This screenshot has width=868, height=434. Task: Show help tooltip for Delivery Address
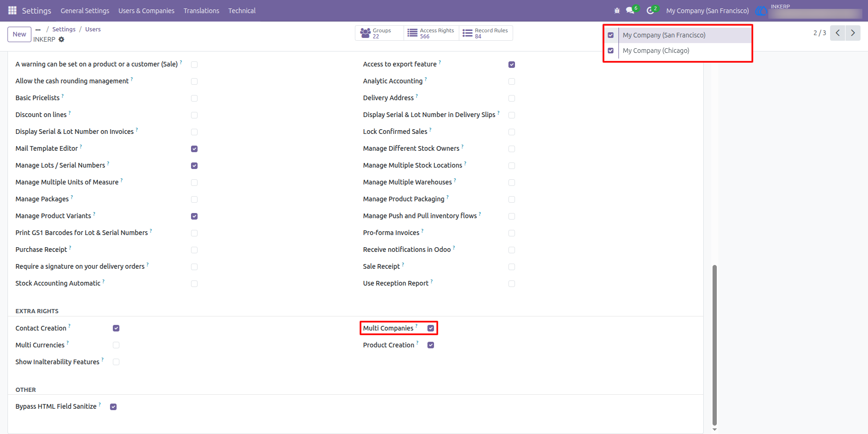[x=417, y=96]
